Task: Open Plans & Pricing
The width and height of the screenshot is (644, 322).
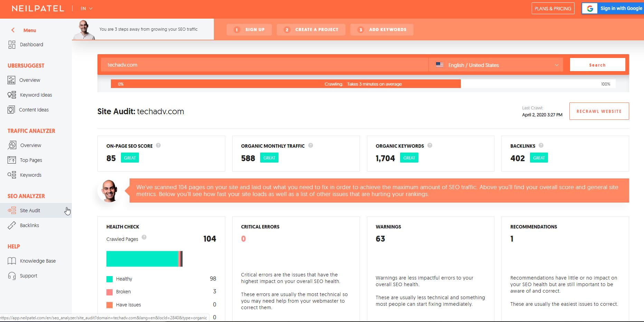Action: click(x=552, y=8)
